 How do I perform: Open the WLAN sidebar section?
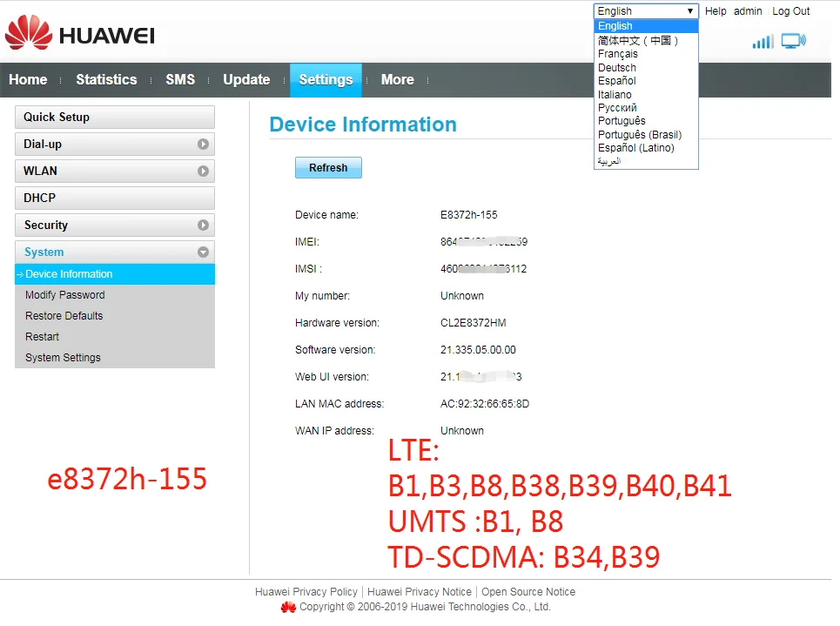pos(115,171)
